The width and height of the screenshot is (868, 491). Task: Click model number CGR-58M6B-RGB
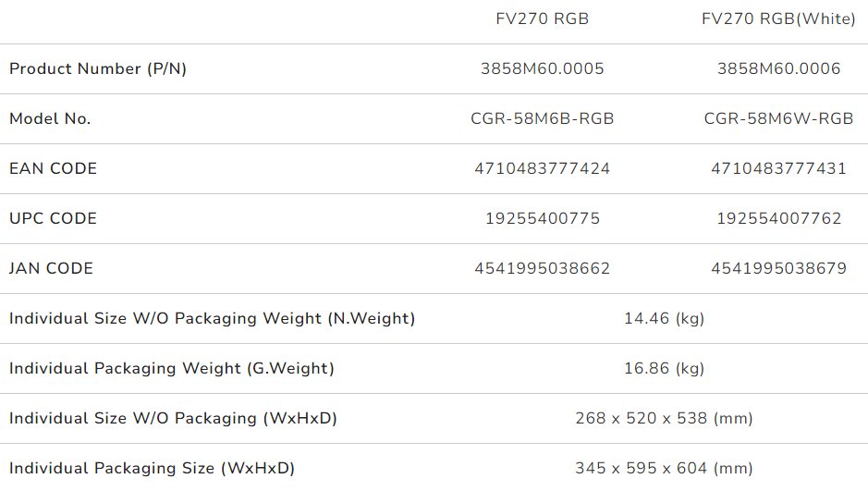[x=543, y=119]
